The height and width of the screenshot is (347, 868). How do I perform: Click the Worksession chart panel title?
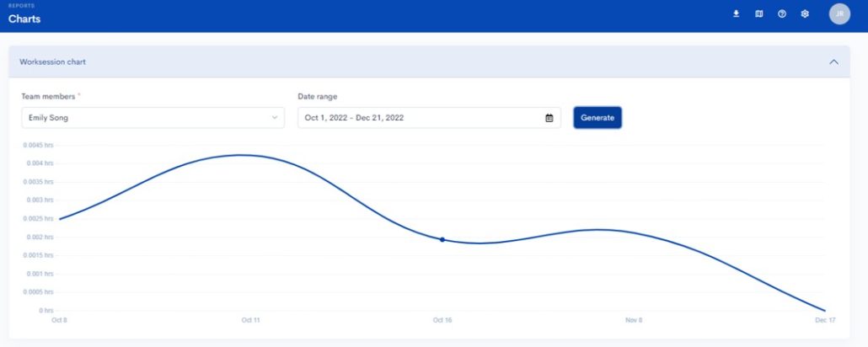click(52, 62)
